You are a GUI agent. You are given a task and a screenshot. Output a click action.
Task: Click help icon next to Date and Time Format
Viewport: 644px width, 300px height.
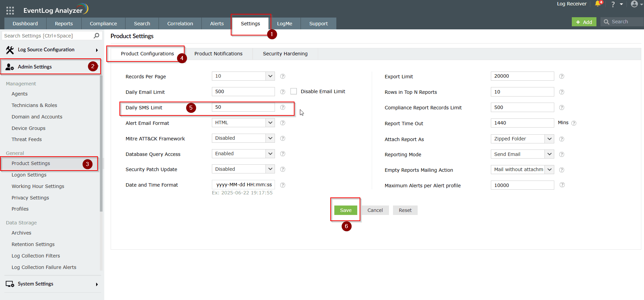point(283,185)
